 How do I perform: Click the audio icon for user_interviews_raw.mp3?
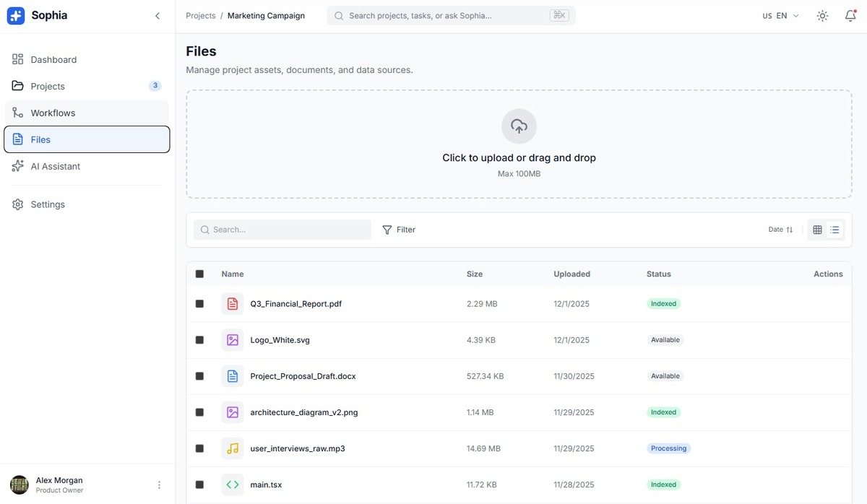click(232, 448)
